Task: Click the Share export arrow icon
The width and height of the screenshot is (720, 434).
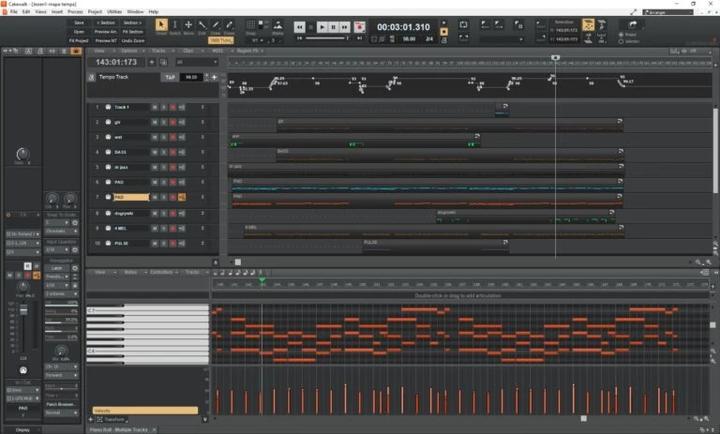Action: (x=633, y=25)
